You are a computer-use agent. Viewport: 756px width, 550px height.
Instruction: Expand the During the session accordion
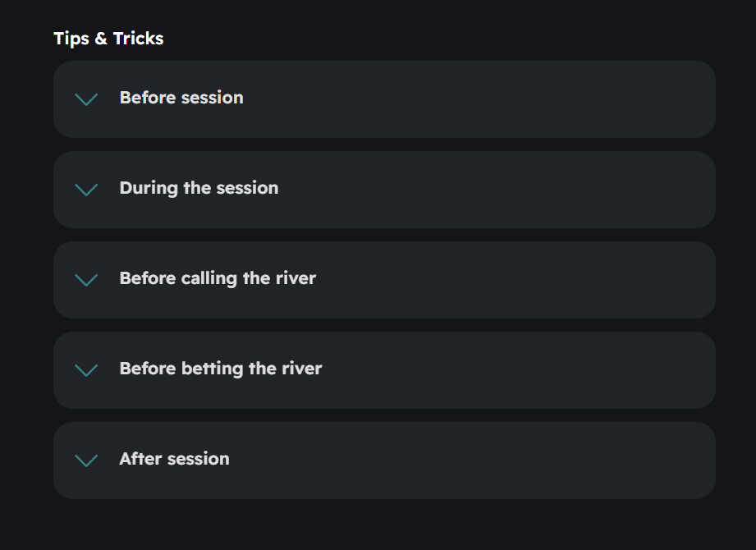point(384,190)
